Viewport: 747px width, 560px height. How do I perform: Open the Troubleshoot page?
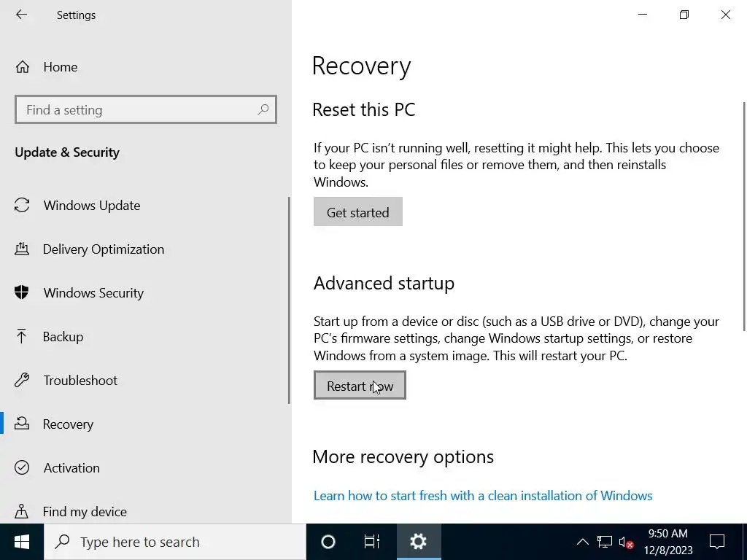[x=146, y=380]
